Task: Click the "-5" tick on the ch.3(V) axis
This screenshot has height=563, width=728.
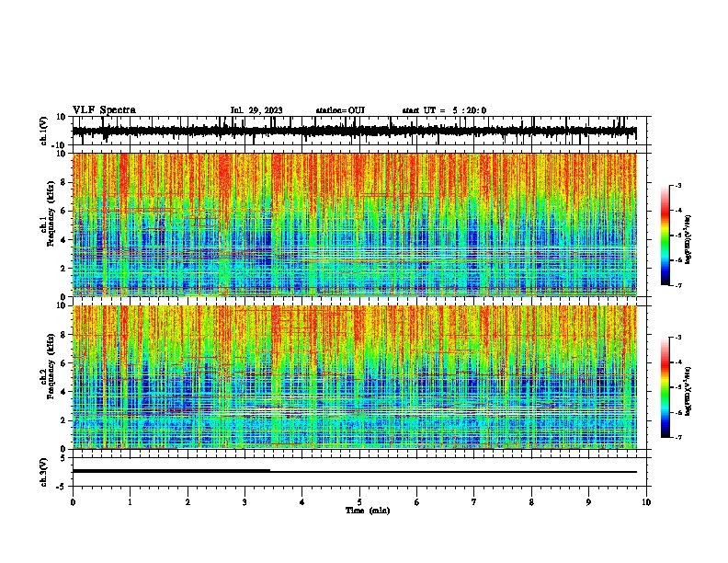Action: pyautogui.click(x=62, y=487)
